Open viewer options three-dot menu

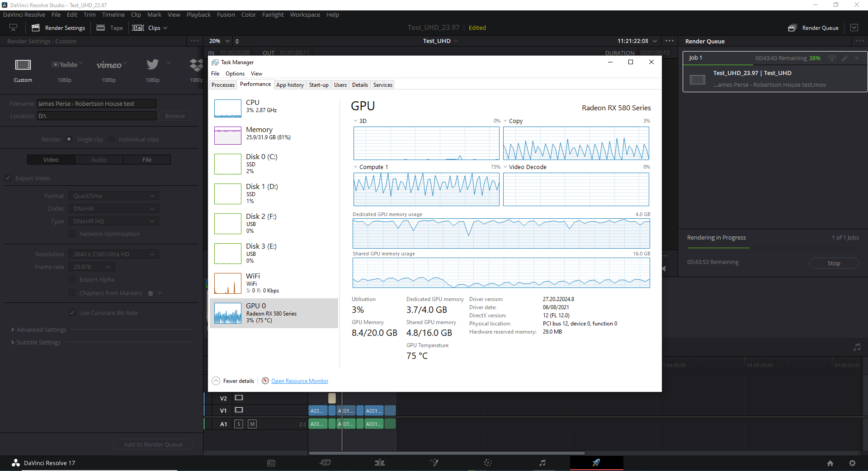670,41
